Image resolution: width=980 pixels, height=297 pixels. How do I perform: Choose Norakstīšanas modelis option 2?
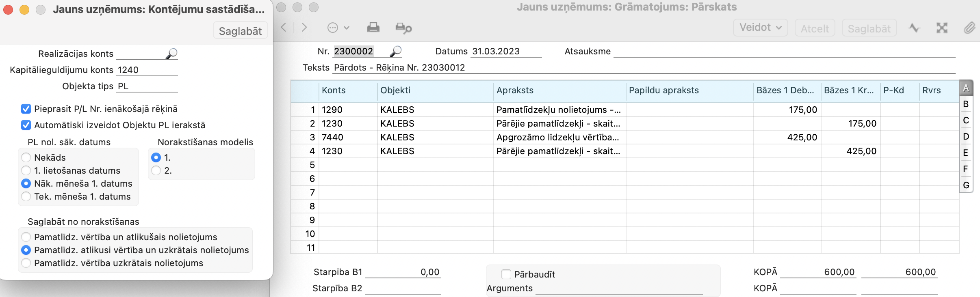click(156, 170)
